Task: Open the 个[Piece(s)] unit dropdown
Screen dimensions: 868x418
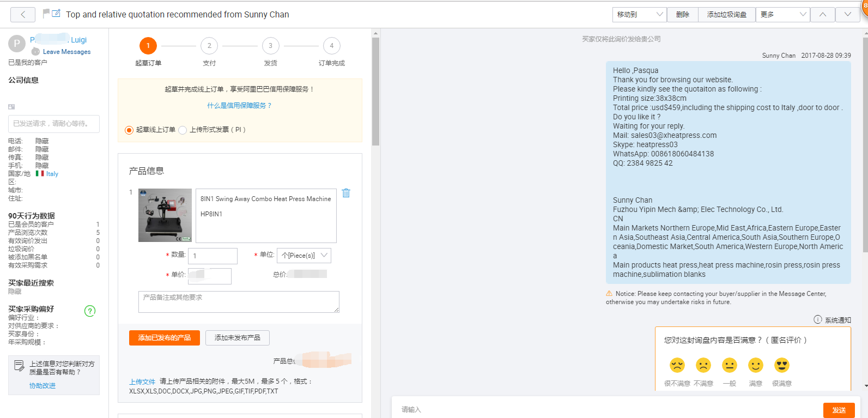Action: pyautogui.click(x=304, y=256)
